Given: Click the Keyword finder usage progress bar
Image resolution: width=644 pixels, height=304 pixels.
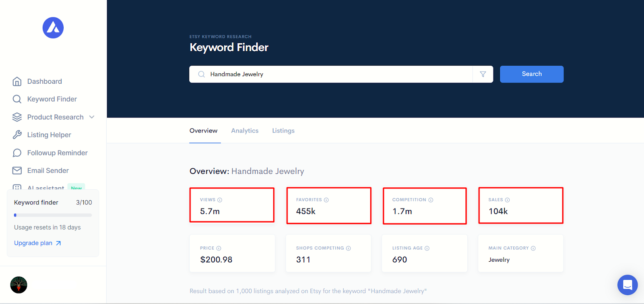Looking at the screenshot, I should point(53,215).
